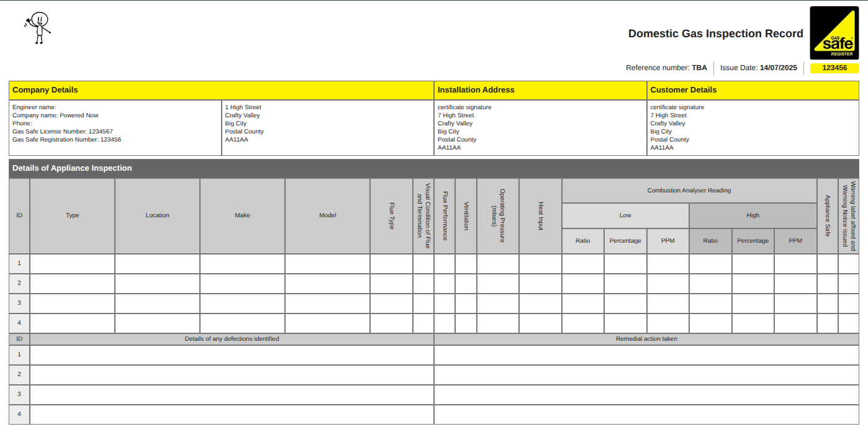
Task: Click the Customer Details header
Action: 753,90
